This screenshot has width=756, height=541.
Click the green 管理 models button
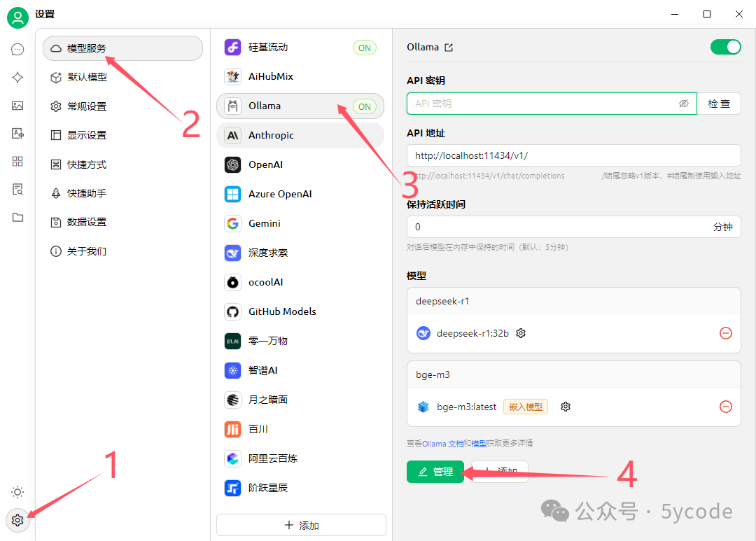tap(435, 472)
